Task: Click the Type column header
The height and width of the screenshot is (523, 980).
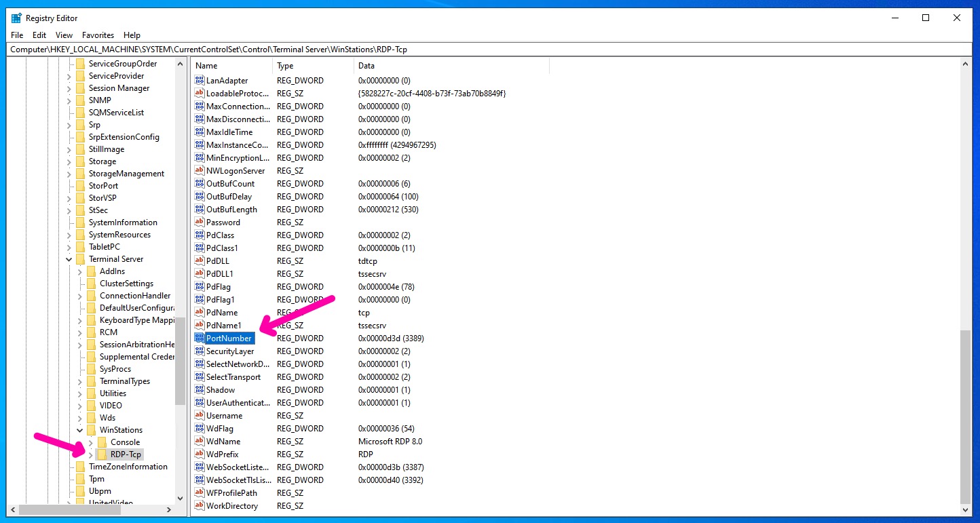Action: tap(312, 66)
